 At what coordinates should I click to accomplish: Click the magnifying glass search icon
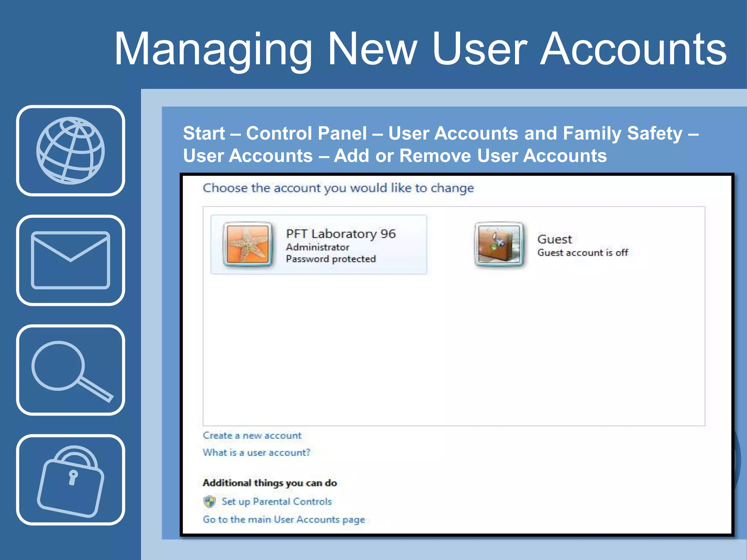(70, 370)
